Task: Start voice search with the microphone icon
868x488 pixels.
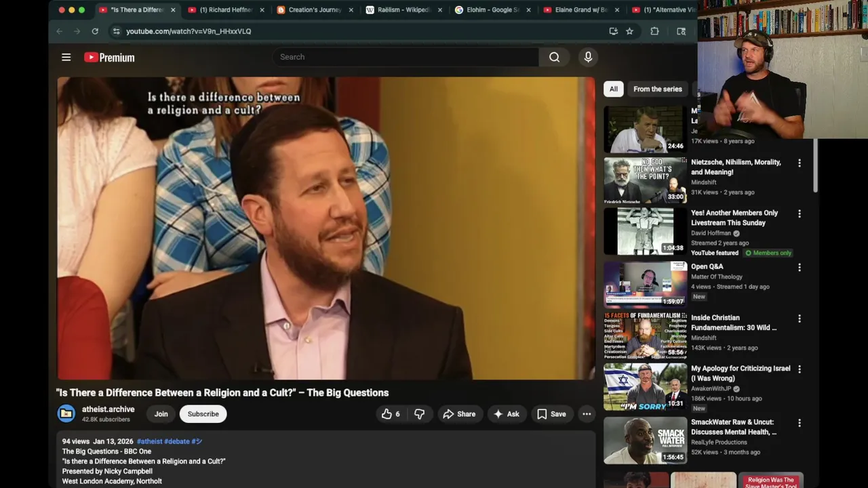Action: coord(588,57)
